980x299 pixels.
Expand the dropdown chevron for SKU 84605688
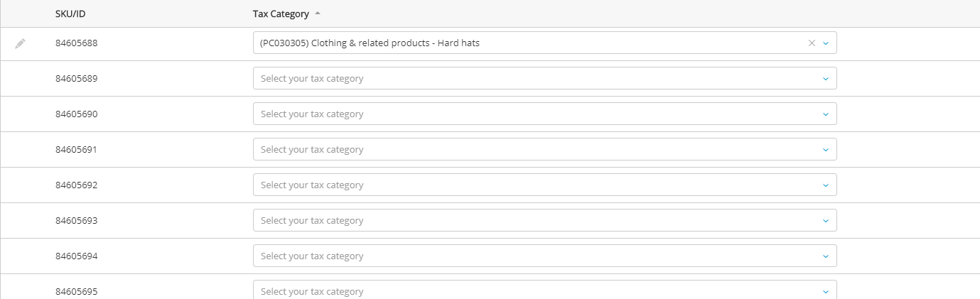(x=826, y=43)
